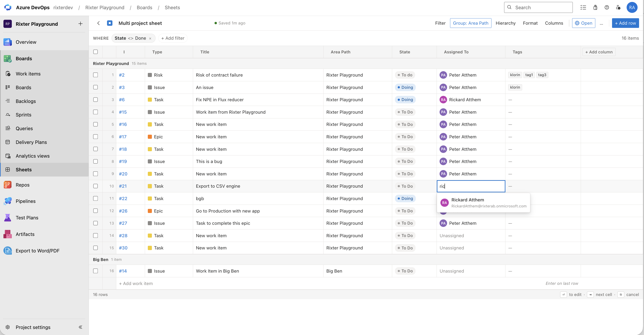This screenshot has height=335, width=644.
Task: Click the Sheets breadcrumb
Action: coord(172,8)
